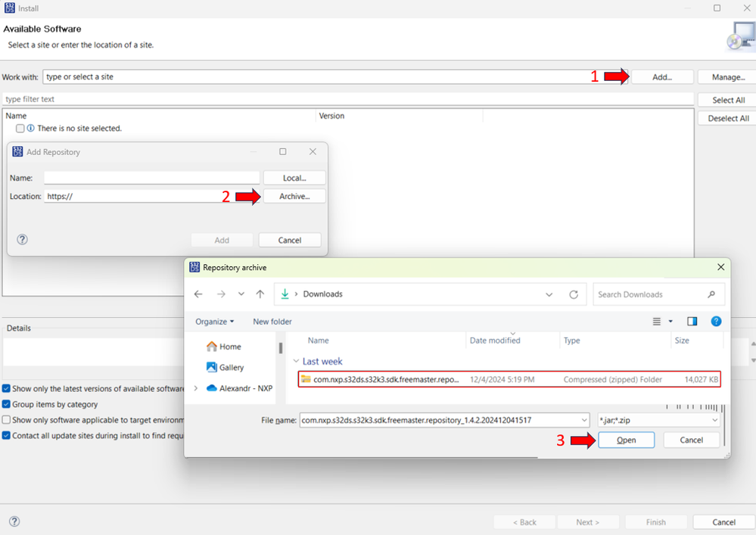The height and width of the screenshot is (535, 756).
Task: Click the Version column header in Install window
Action: click(331, 116)
